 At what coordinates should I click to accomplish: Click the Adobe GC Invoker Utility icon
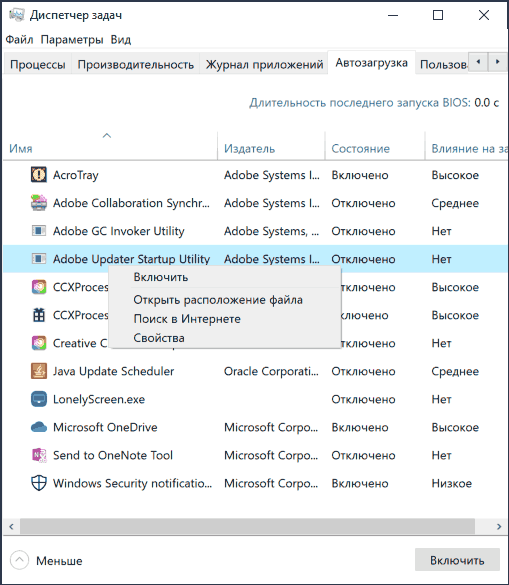pos(39,231)
